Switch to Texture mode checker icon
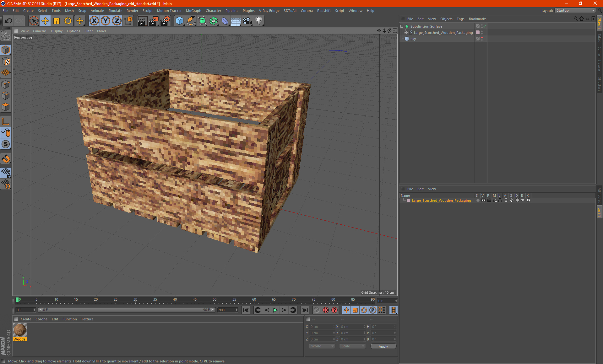Viewport: 603px width, 364px height. (x=6, y=62)
